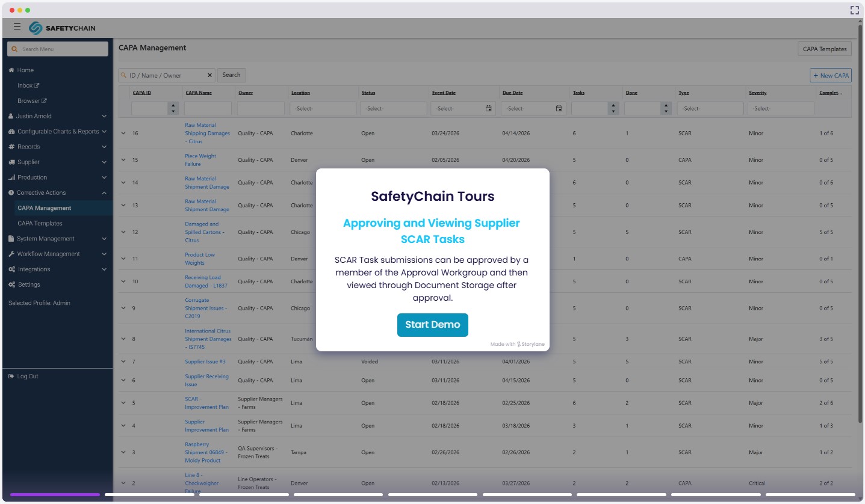Go to Home in sidebar
This screenshot has width=865, height=504.
point(25,70)
